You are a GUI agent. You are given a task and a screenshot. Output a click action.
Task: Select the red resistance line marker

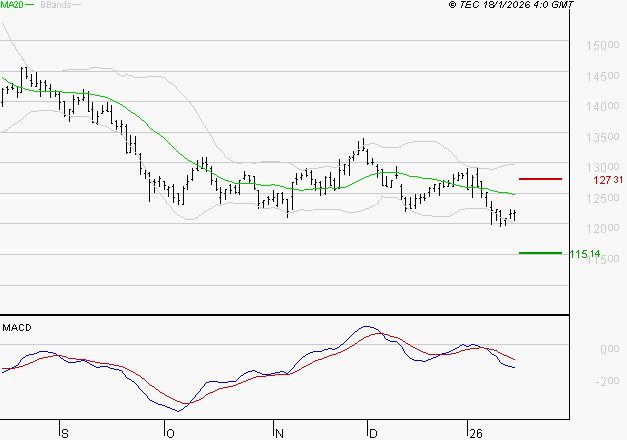(540, 179)
